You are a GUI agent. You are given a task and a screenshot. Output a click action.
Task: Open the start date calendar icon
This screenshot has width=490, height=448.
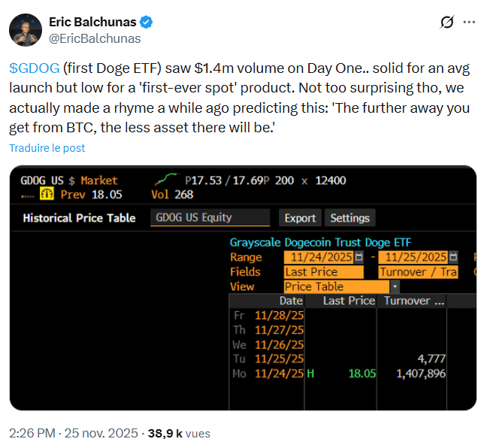[358, 257]
